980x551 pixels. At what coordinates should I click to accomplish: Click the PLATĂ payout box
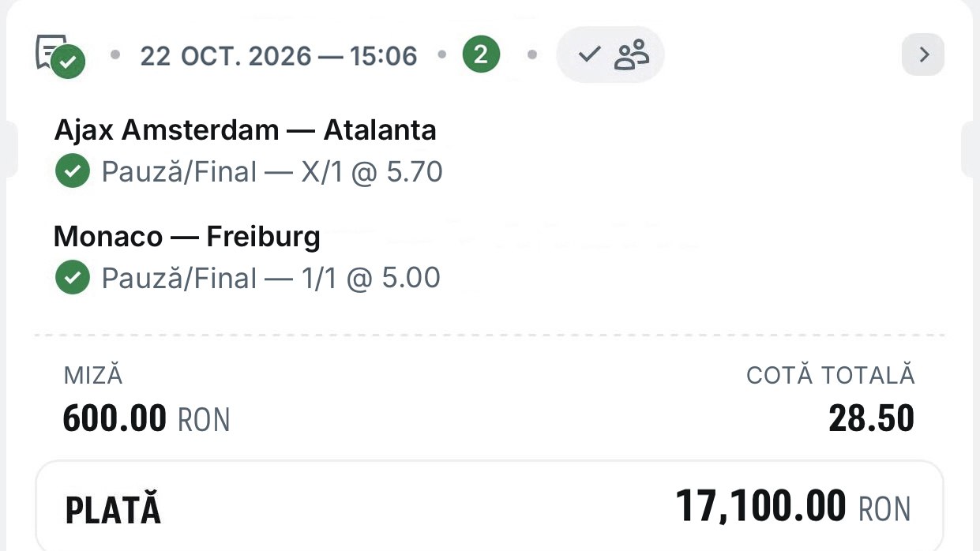click(490, 506)
